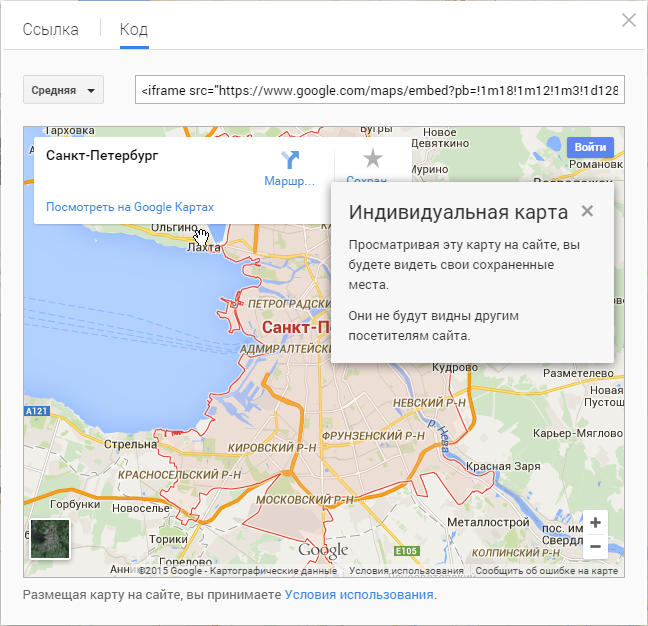Viewport: 648px width, 626px height.
Task: Click the Разметелево map label
Action: tap(578, 373)
